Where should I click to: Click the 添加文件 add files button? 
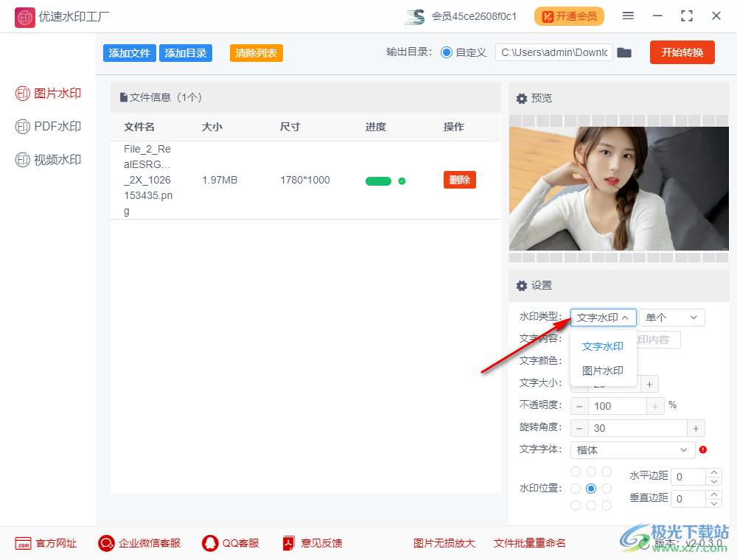coord(129,52)
